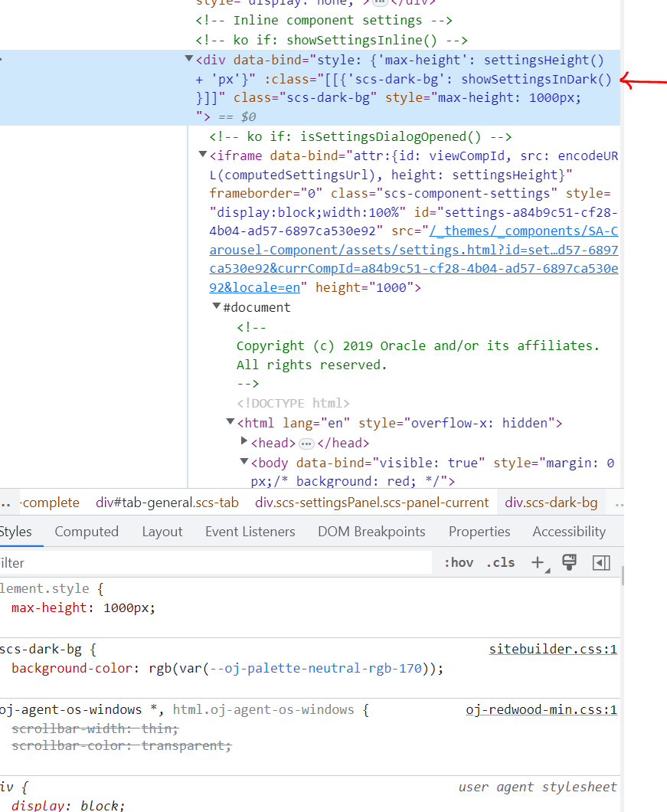Collapse the selected scs-dark-bg div node

(x=190, y=58)
